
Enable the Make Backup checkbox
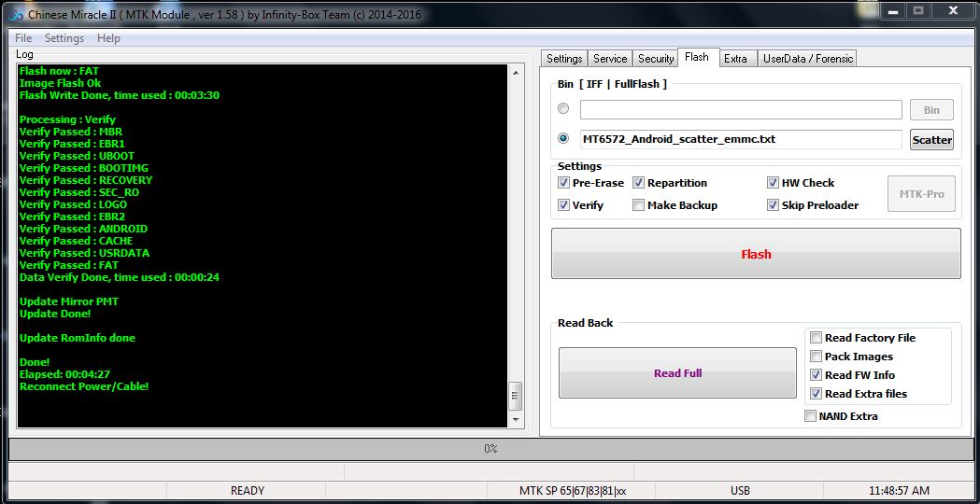(639, 204)
